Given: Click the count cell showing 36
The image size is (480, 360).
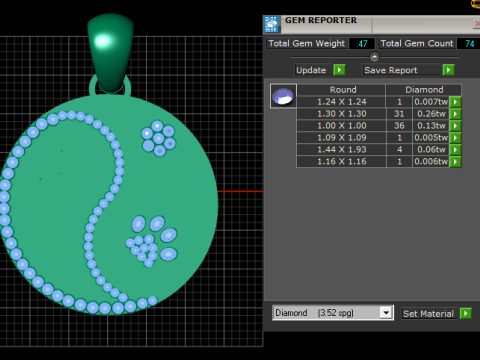Looking at the screenshot, I should pyautogui.click(x=399, y=126).
